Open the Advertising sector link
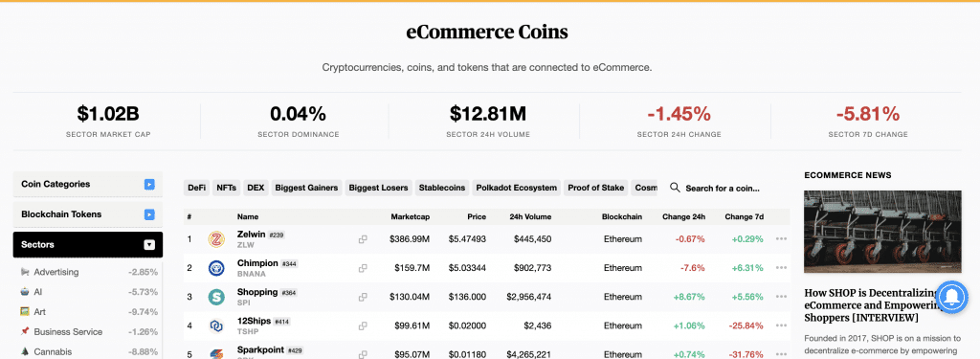Screen dimensions: 980x359 [56, 272]
